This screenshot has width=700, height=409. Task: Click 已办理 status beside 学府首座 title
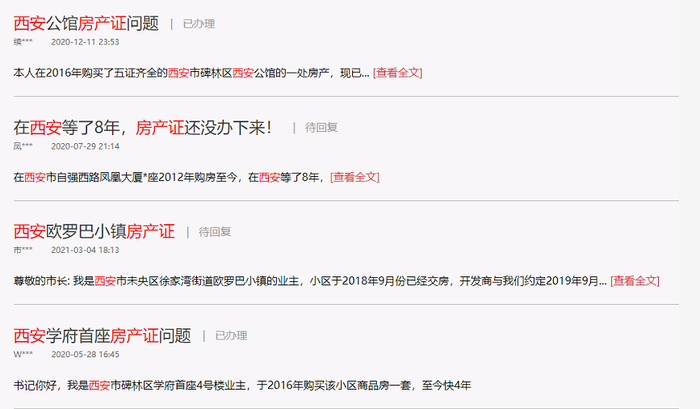click(x=231, y=336)
